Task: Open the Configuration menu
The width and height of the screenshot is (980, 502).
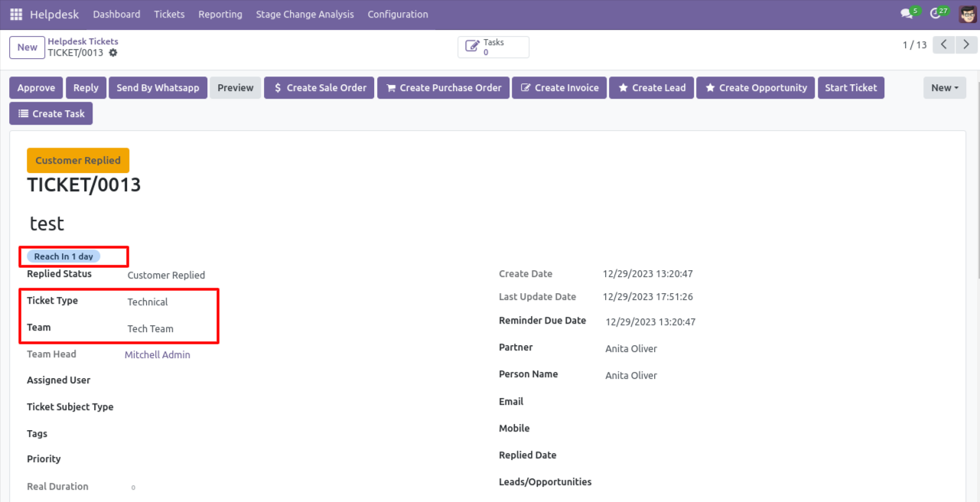Action: (x=398, y=15)
